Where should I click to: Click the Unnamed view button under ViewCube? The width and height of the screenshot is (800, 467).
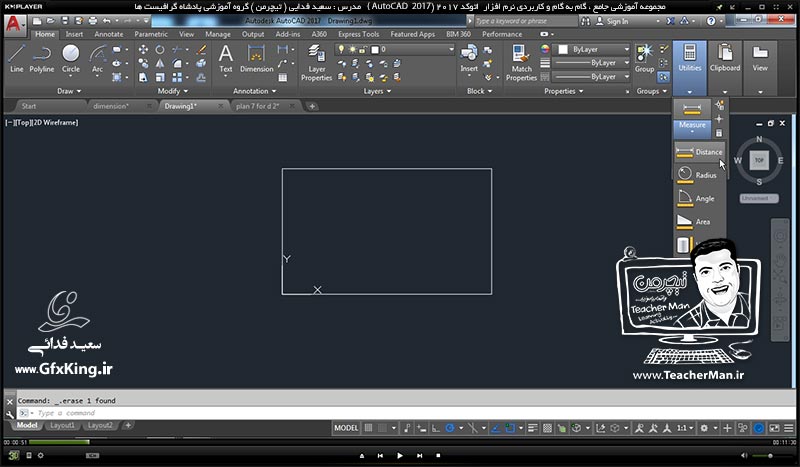pos(759,198)
